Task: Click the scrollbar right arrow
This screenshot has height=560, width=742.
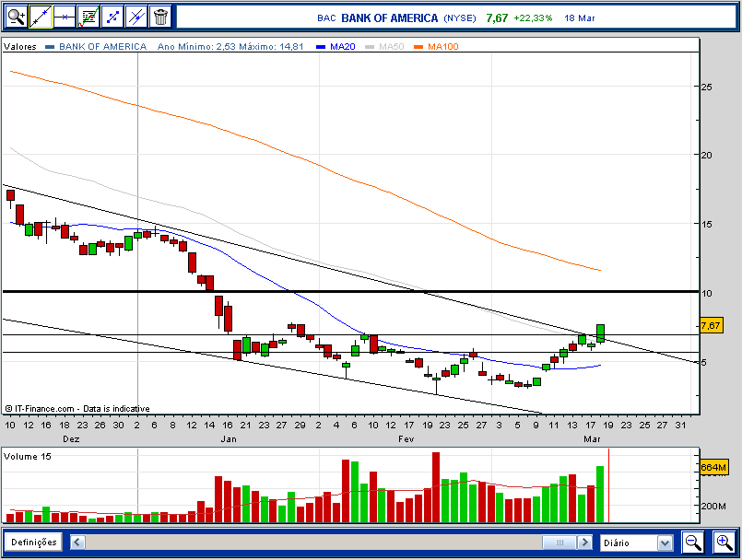Action: coord(585,542)
